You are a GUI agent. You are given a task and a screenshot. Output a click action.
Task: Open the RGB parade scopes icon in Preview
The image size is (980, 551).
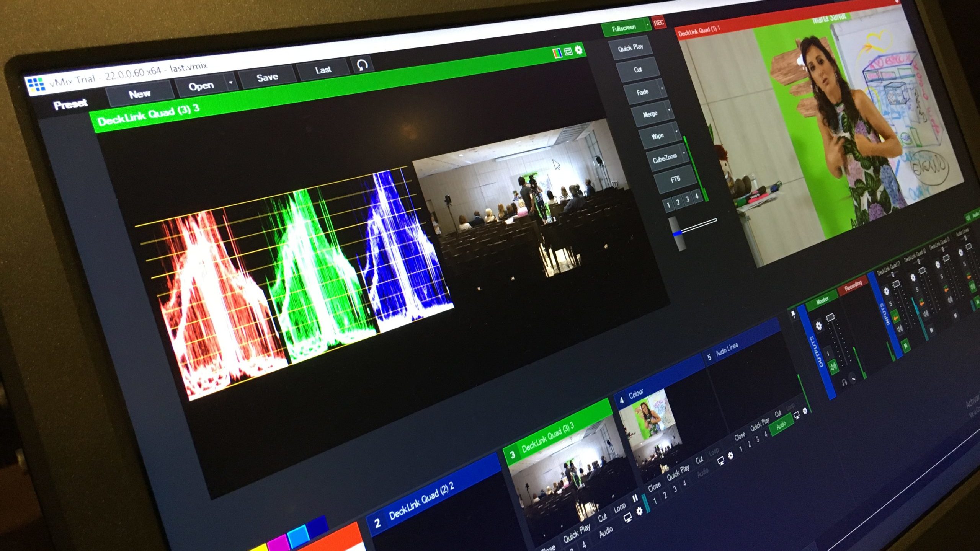point(558,52)
